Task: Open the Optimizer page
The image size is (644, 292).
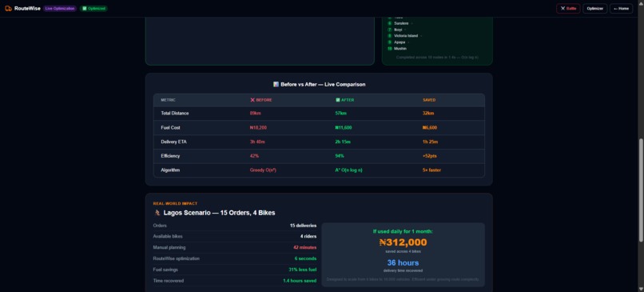Action: pyautogui.click(x=594, y=8)
